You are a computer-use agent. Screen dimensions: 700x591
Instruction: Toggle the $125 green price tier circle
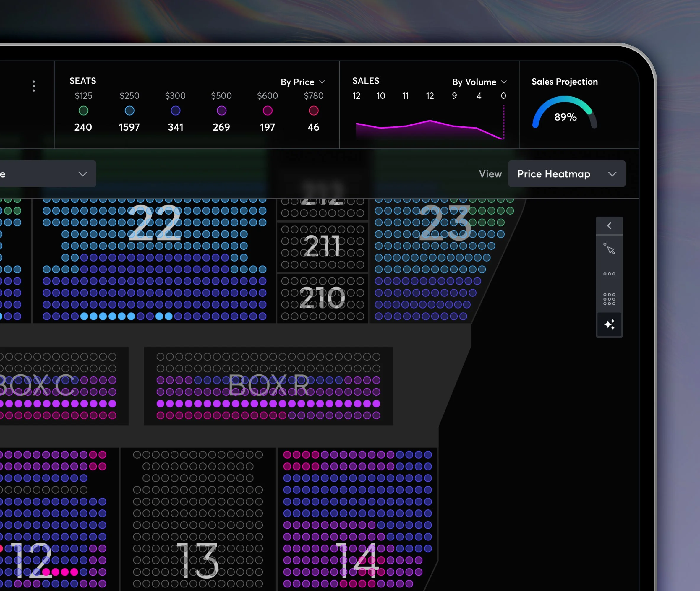[x=83, y=111]
